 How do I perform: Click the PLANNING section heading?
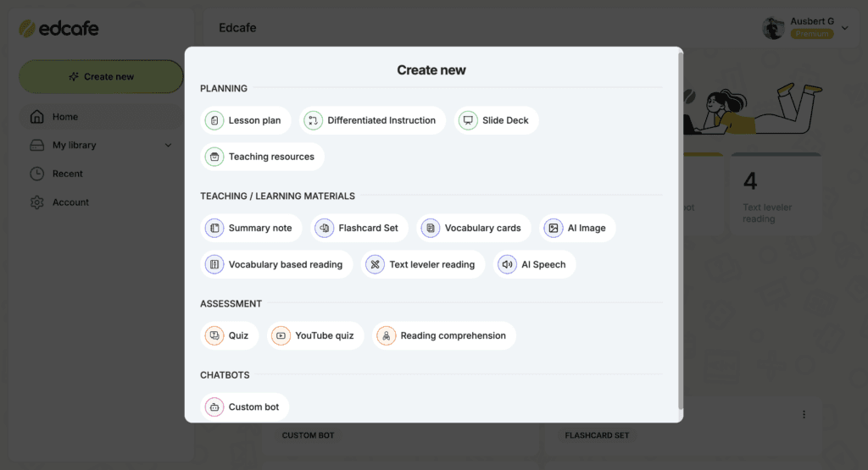[224, 88]
